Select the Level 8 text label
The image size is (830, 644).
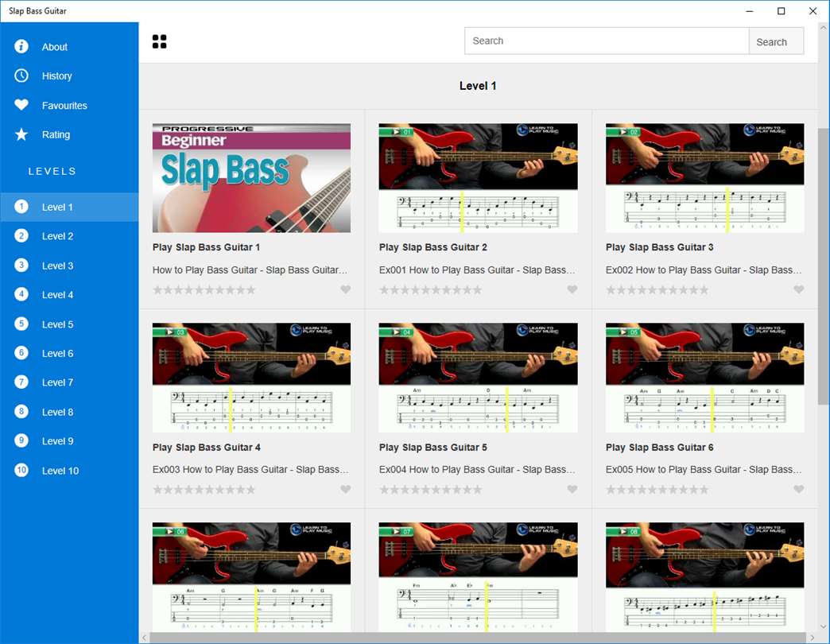click(x=57, y=412)
